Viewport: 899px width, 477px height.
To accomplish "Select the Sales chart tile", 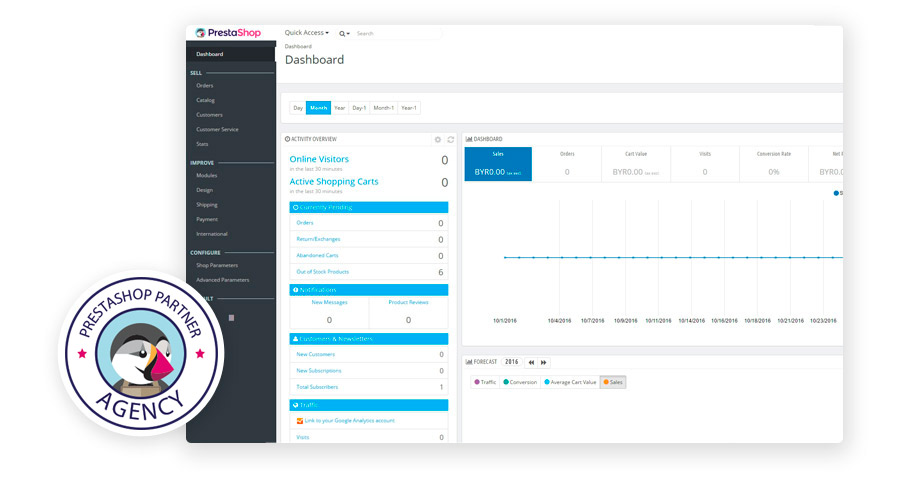I will pos(498,164).
